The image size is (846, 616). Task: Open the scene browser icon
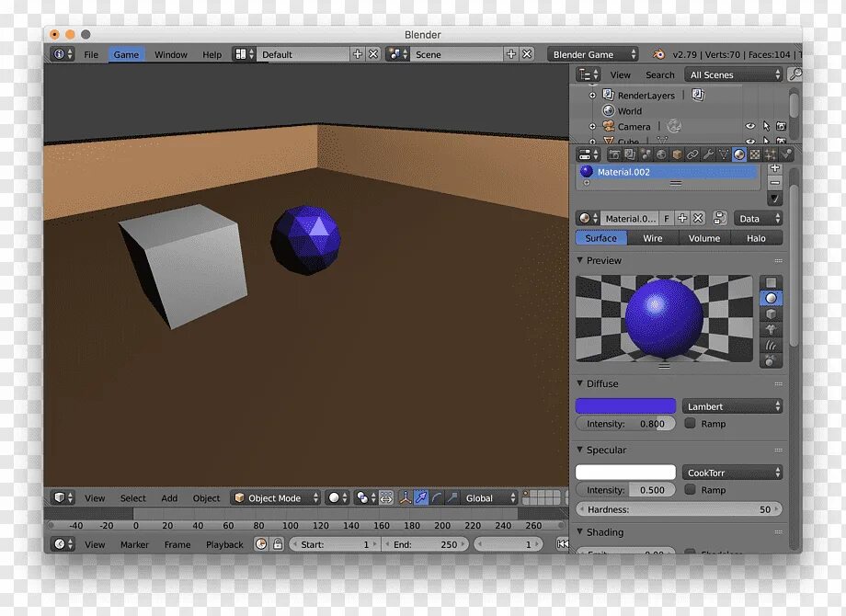coord(398,54)
